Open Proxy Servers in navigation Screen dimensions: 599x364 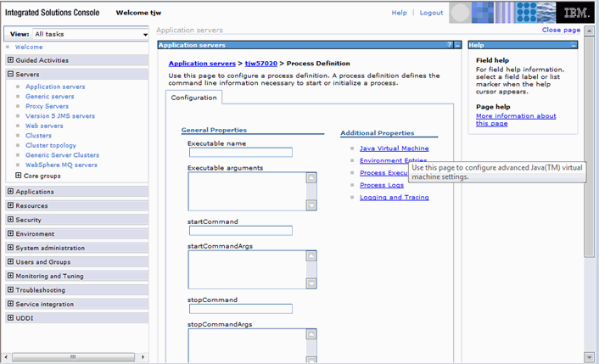tap(47, 106)
